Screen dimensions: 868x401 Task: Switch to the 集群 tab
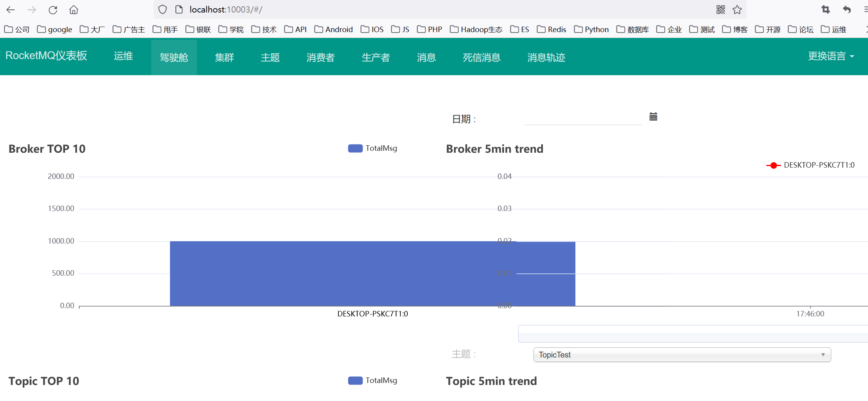(224, 58)
